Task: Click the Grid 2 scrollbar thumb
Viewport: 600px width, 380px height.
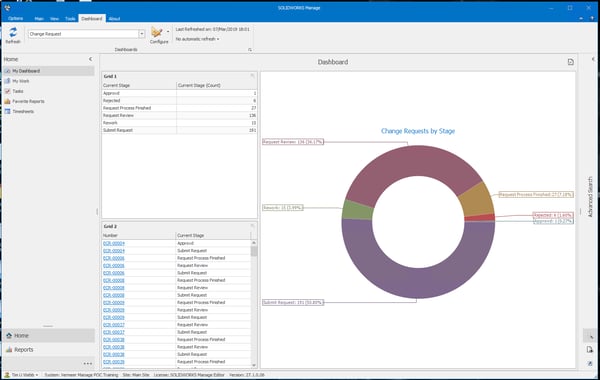Action: click(x=254, y=251)
